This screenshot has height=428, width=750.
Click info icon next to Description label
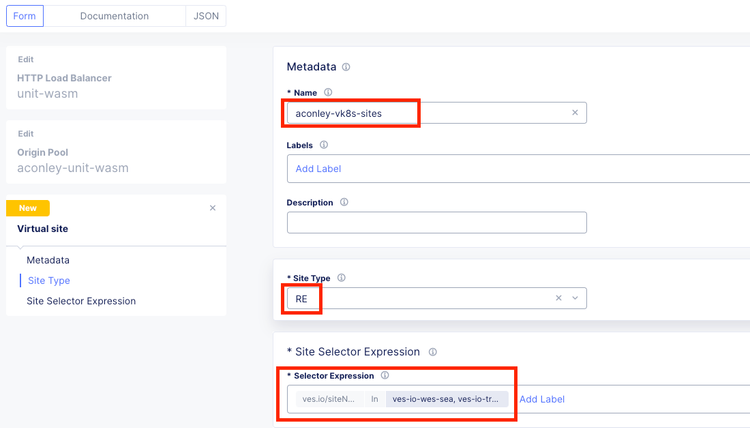click(x=344, y=202)
